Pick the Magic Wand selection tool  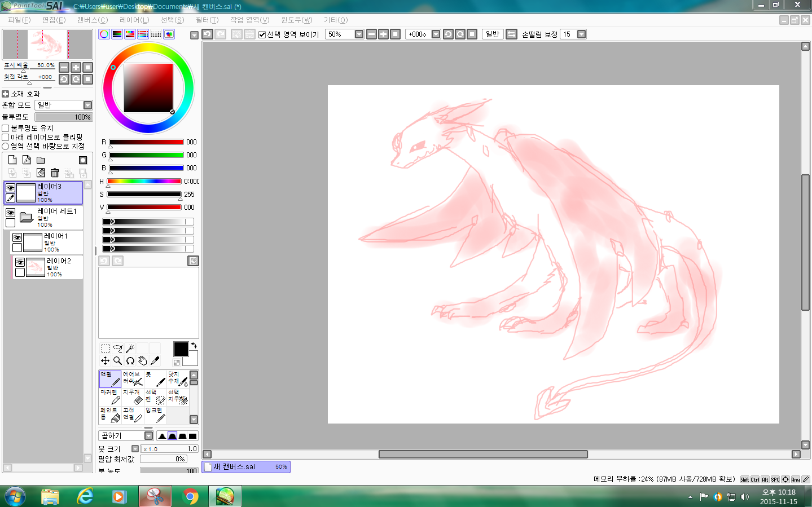pyautogui.click(x=130, y=349)
